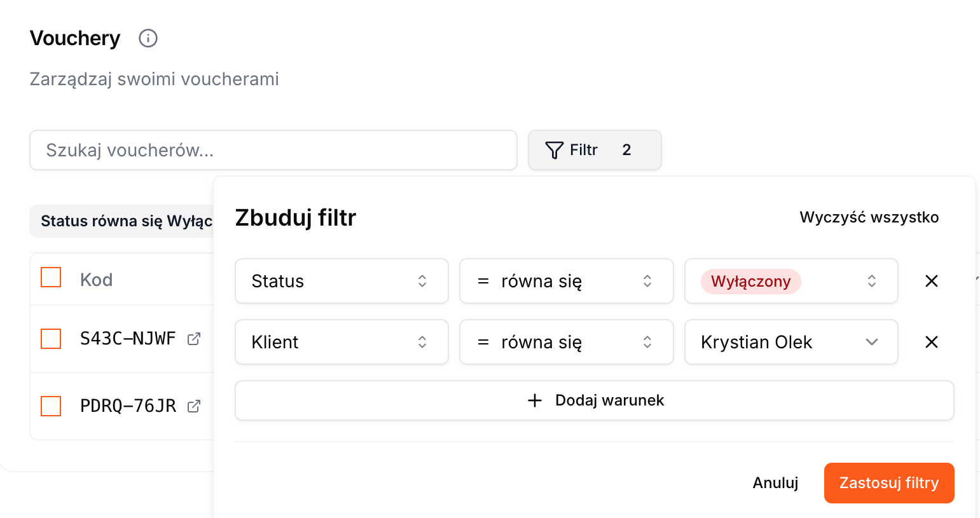
Task: Click the Zastosuj filtry button
Action: tap(888, 483)
